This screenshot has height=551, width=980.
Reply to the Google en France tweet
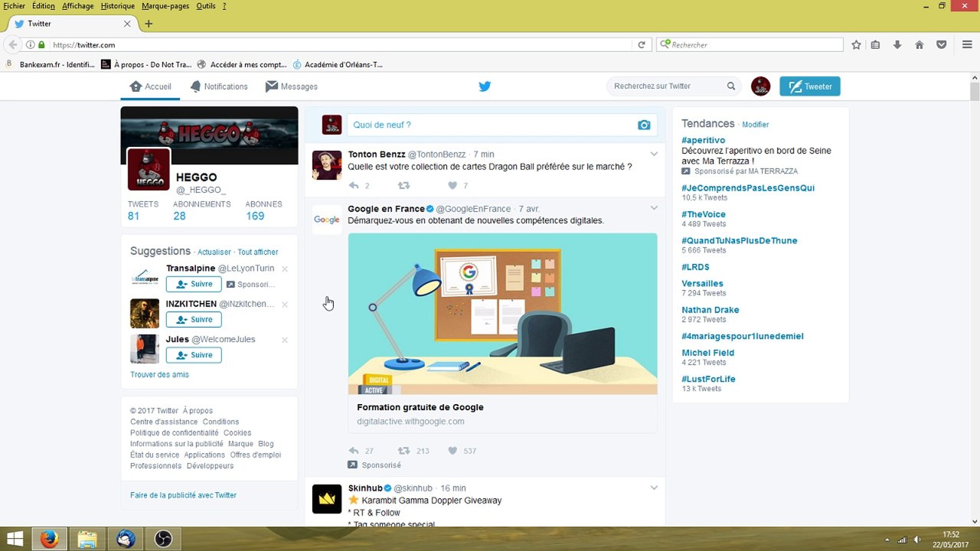[x=354, y=451]
